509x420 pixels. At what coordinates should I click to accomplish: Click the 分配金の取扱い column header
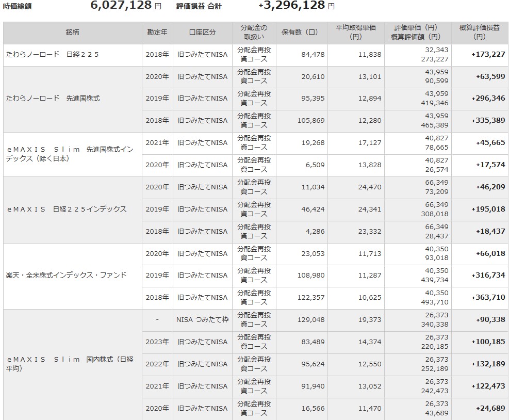click(254, 33)
